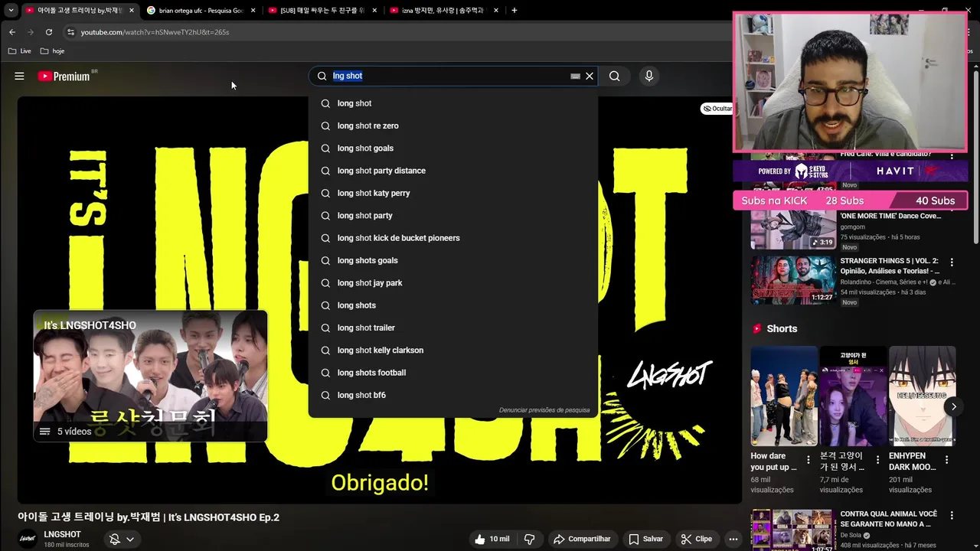980x551 pixels.
Task: Open the LNGSHOT channel avatar
Action: click(28, 539)
